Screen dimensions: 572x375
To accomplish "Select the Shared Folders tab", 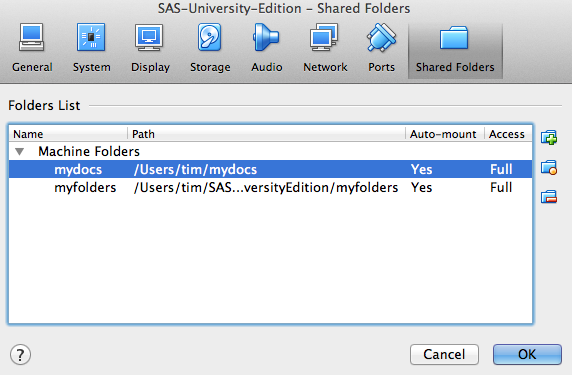I will tap(455, 50).
